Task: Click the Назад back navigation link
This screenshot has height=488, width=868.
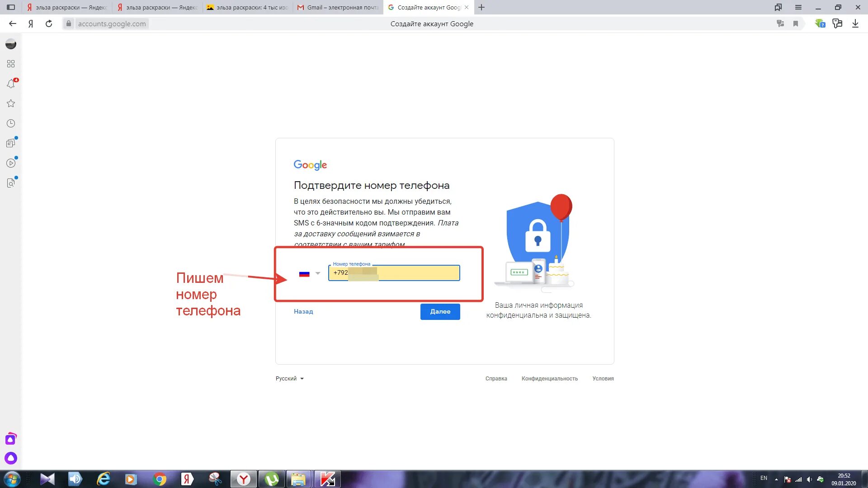Action: tap(303, 311)
